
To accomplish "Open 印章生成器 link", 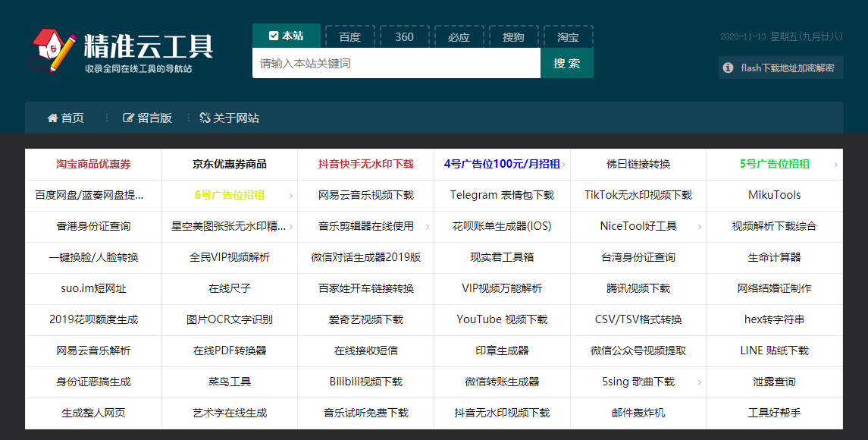I will pyautogui.click(x=502, y=350).
